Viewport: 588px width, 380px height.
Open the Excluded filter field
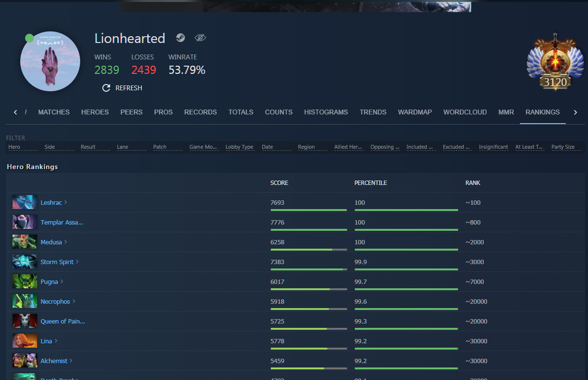click(458, 147)
